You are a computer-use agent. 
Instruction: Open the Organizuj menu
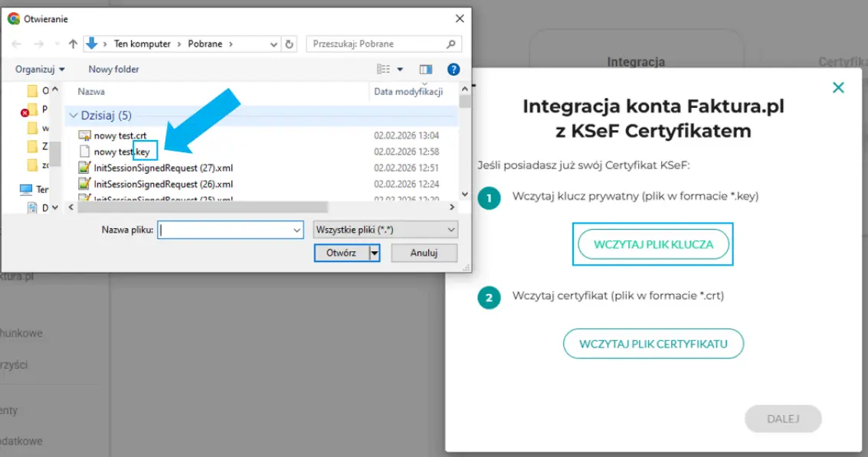pos(40,70)
